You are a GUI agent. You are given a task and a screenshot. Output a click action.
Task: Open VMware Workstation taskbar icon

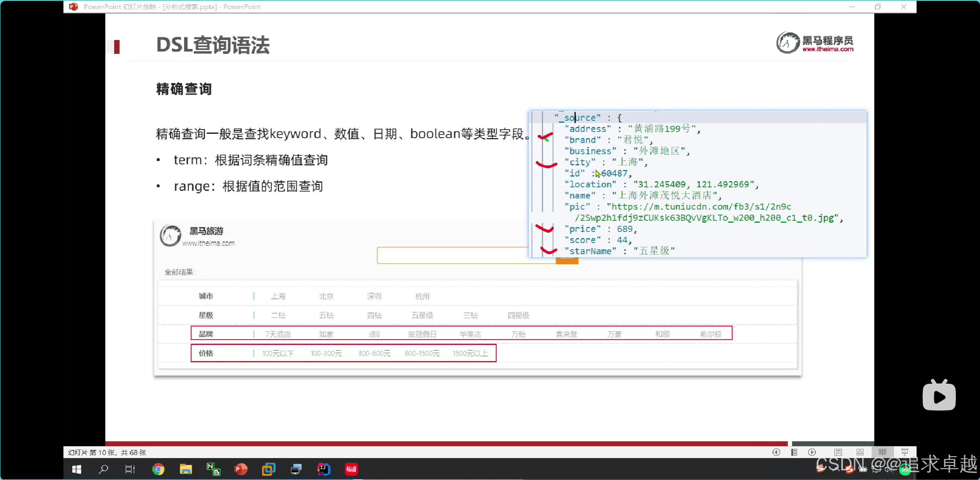268,469
